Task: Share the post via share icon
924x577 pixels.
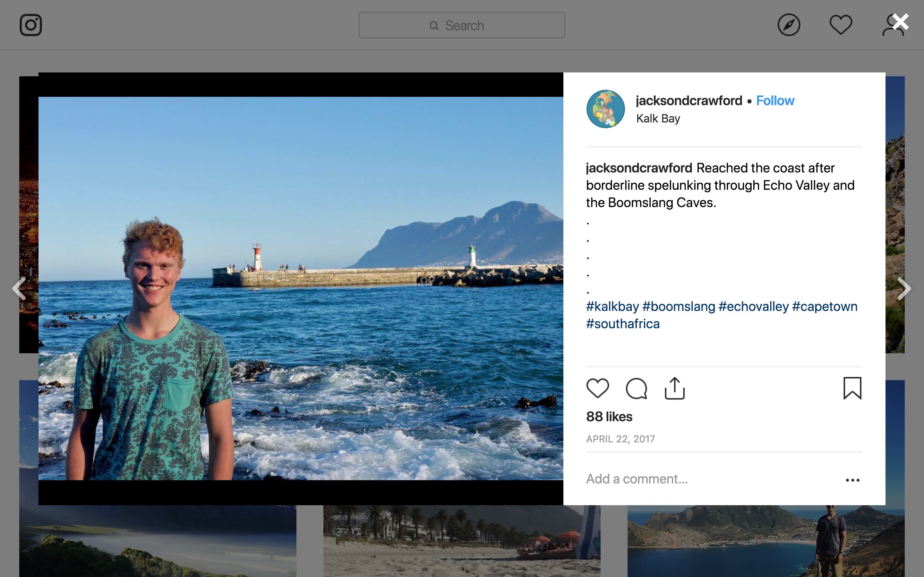Action: point(675,389)
